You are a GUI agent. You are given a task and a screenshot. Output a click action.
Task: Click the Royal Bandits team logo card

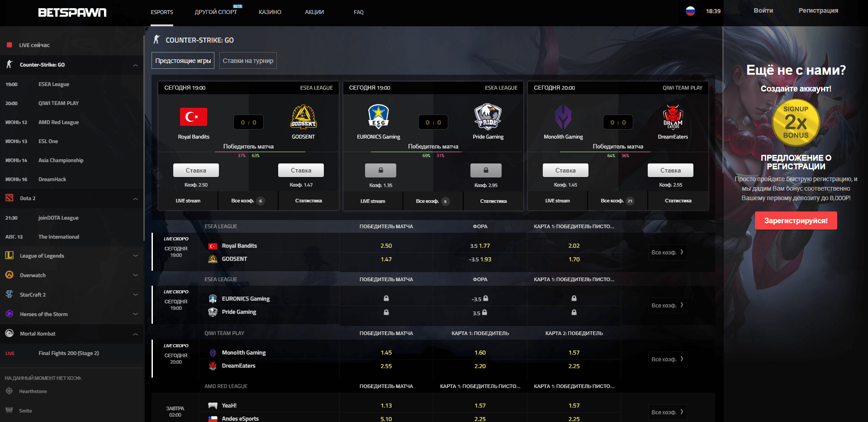[x=194, y=117]
